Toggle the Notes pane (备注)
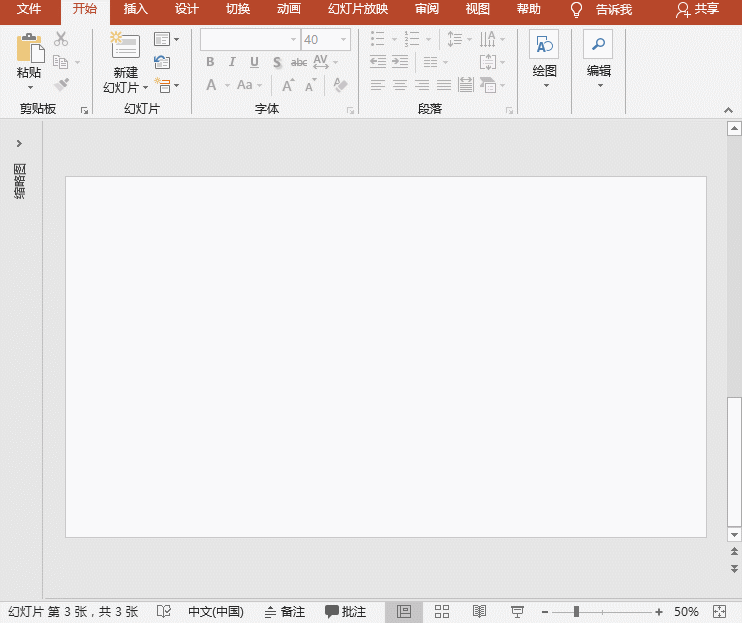 (x=285, y=612)
